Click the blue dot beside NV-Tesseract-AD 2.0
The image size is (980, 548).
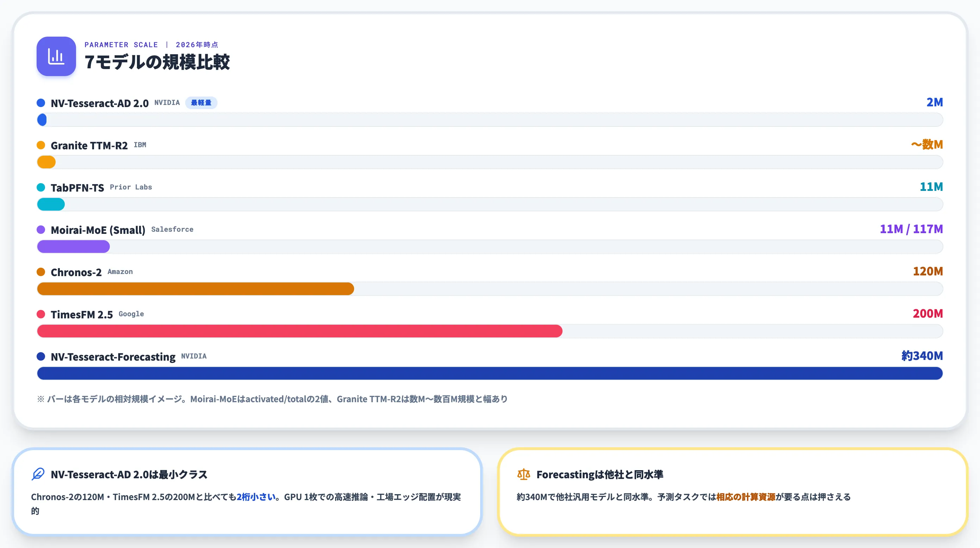pyautogui.click(x=41, y=103)
